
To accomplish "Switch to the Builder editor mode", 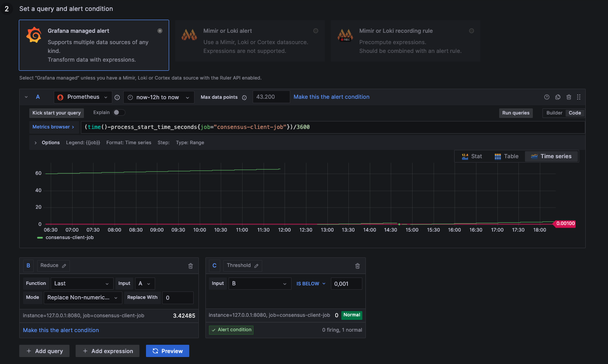I will (554, 113).
